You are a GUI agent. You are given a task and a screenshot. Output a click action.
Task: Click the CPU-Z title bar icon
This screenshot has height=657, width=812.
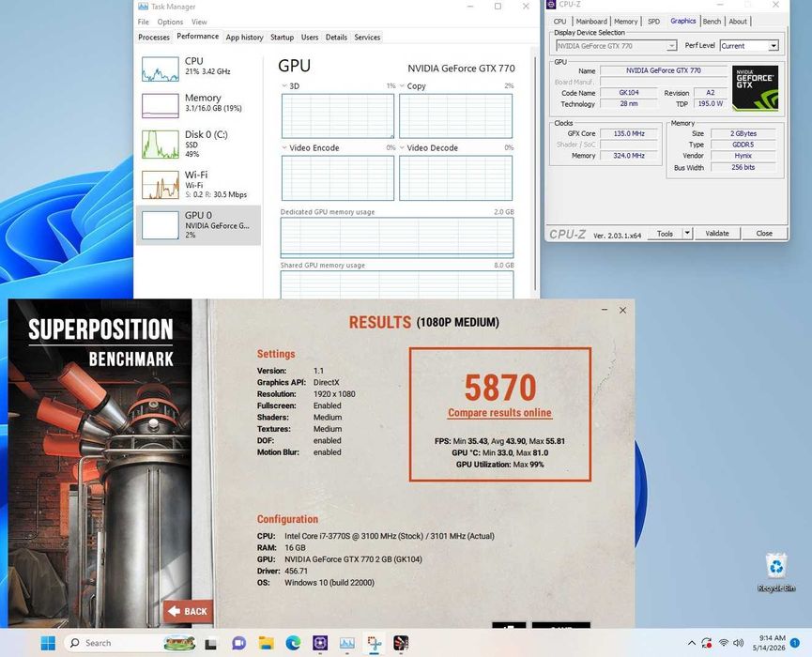click(551, 5)
